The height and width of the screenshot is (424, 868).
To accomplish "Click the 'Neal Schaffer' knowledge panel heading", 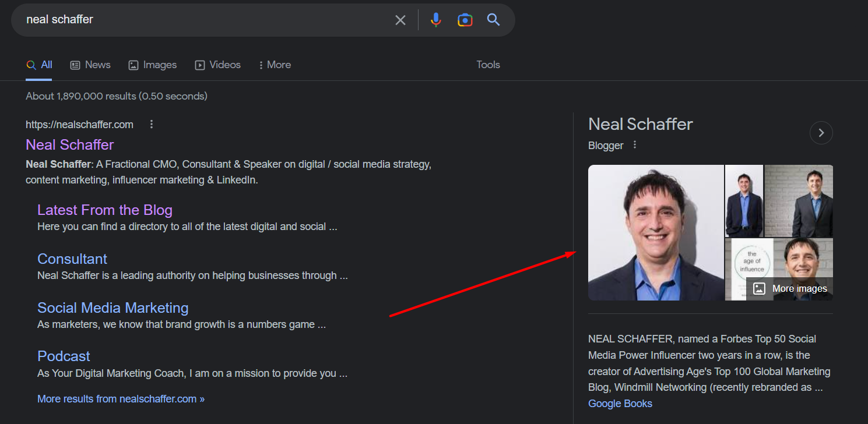I will (x=641, y=124).
